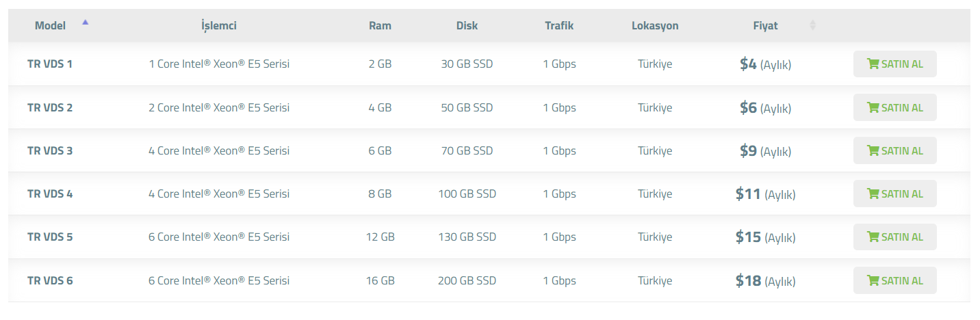Screen dimensions: 980x320
Task: Select the Disk column header
Action: (467, 25)
